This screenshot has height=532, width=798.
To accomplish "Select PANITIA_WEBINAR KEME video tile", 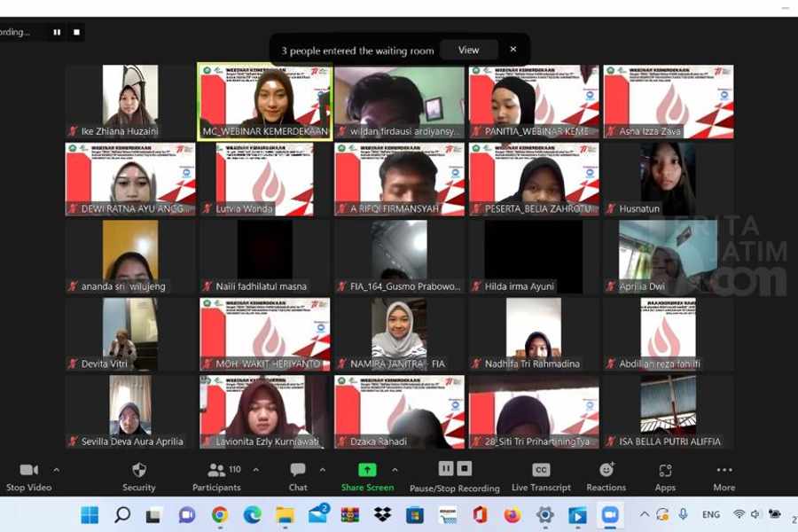I will tap(534, 101).
